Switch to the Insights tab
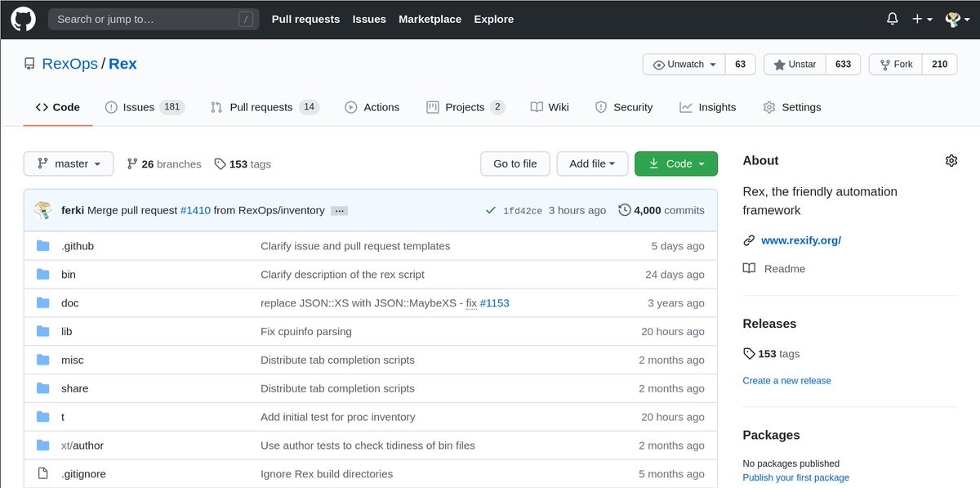Image resolution: width=980 pixels, height=488 pixels. (708, 107)
